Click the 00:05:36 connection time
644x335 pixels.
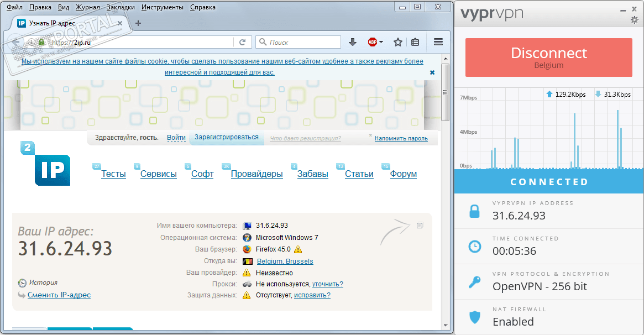[x=514, y=251]
